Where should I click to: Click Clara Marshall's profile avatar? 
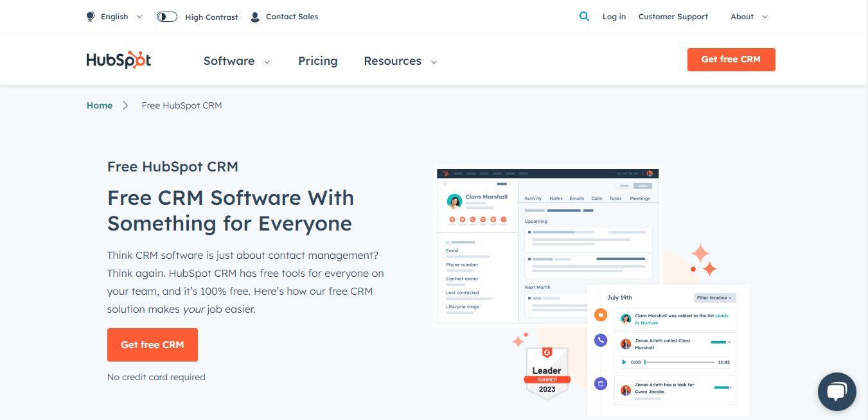pyautogui.click(x=456, y=201)
